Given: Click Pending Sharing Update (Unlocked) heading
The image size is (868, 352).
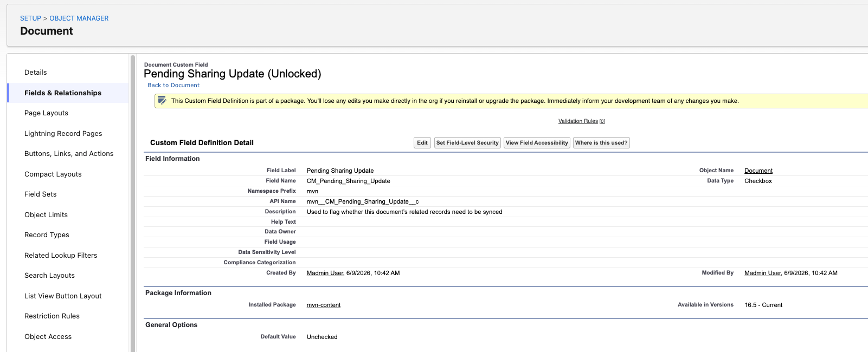Looking at the screenshot, I should (233, 74).
